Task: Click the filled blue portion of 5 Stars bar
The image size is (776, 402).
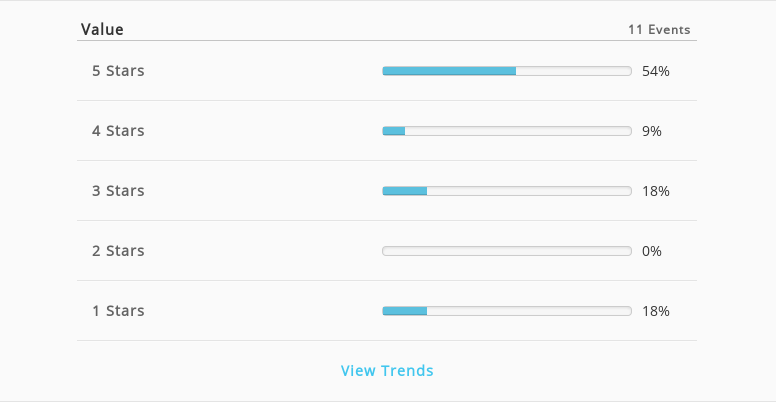Action: (x=449, y=71)
